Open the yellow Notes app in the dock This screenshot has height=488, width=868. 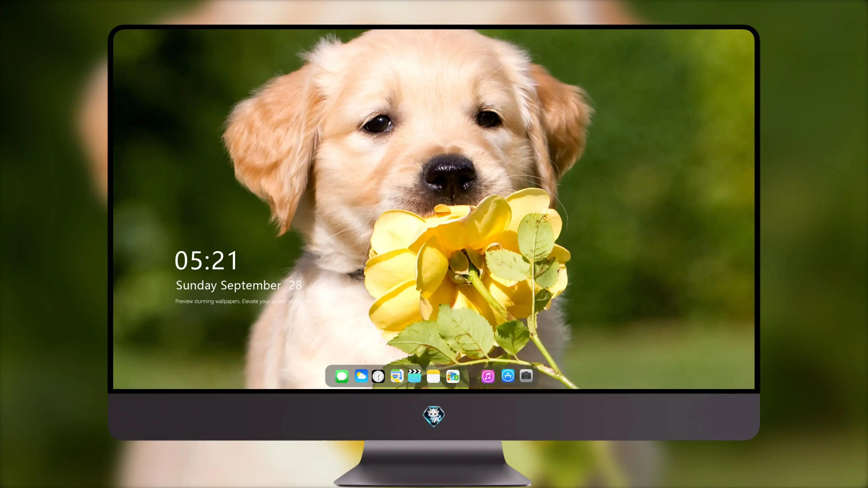433,376
